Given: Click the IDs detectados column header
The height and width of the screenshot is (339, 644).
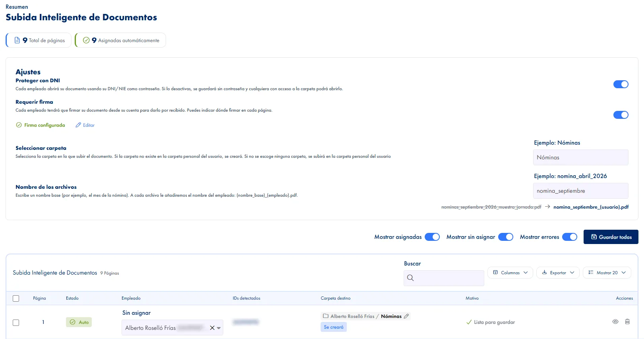Looking at the screenshot, I should tap(247, 298).
